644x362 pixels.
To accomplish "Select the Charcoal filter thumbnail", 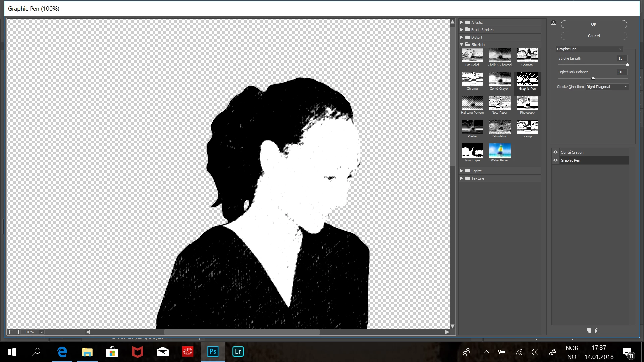I will (x=527, y=55).
